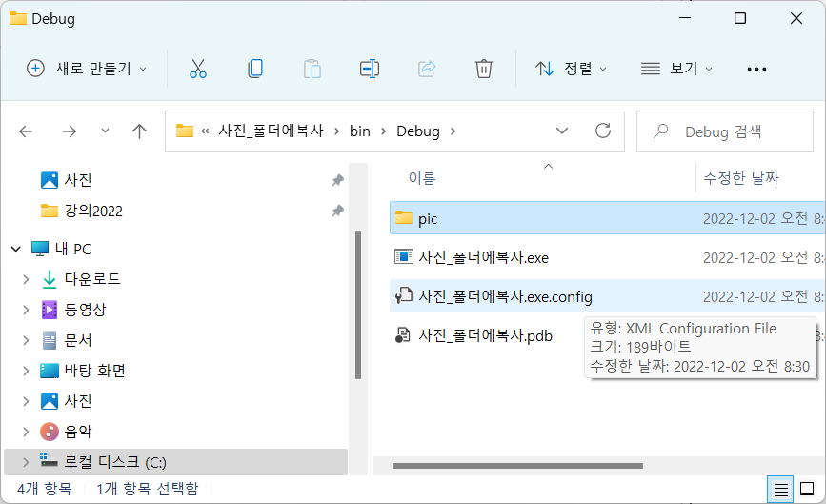Viewport: 826px width, 504px height.
Task: Click 사진_폴더에복사 in the breadcrumb path
Action: [271, 131]
